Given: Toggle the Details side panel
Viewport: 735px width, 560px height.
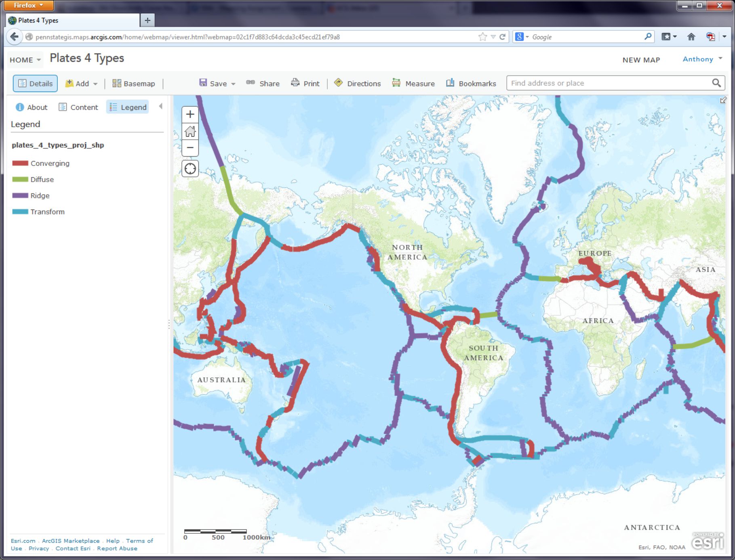Looking at the screenshot, I should pos(36,84).
